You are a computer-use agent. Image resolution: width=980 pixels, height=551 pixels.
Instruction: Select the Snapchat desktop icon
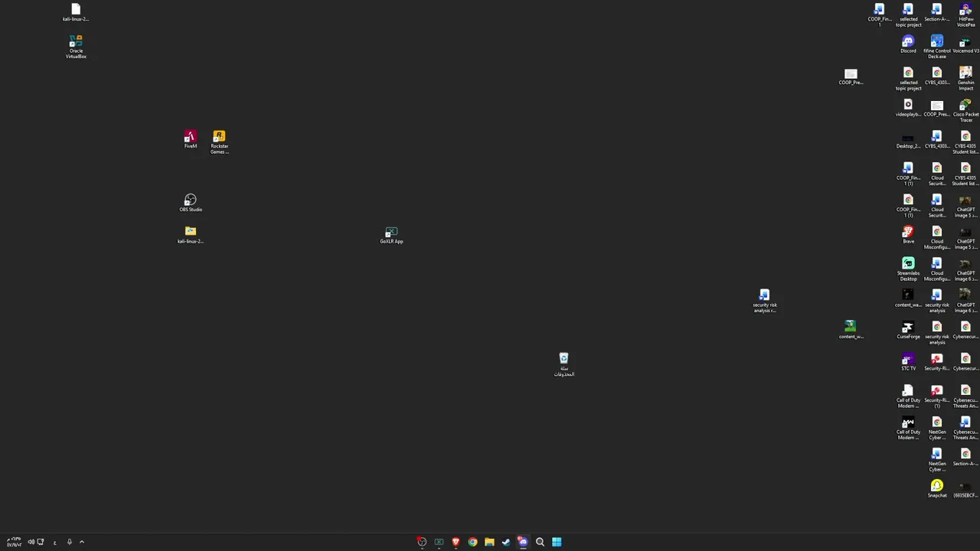tap(937, 489)
